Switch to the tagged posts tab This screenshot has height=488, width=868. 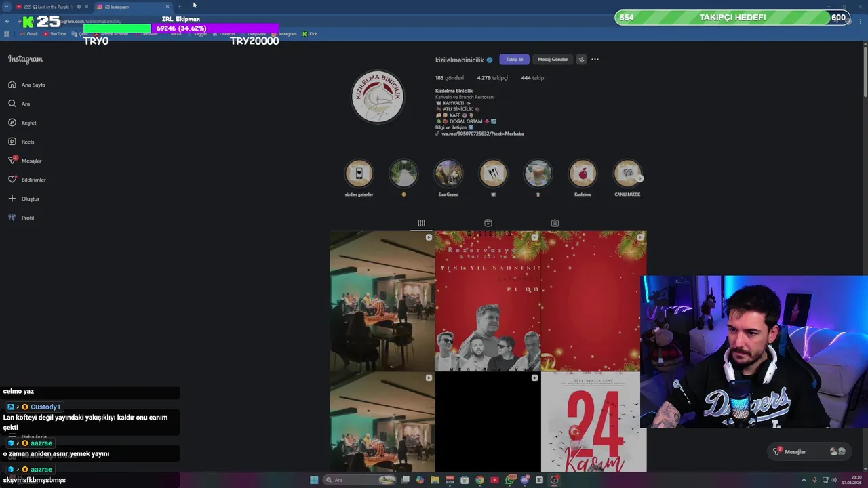(x=555, y=223)
